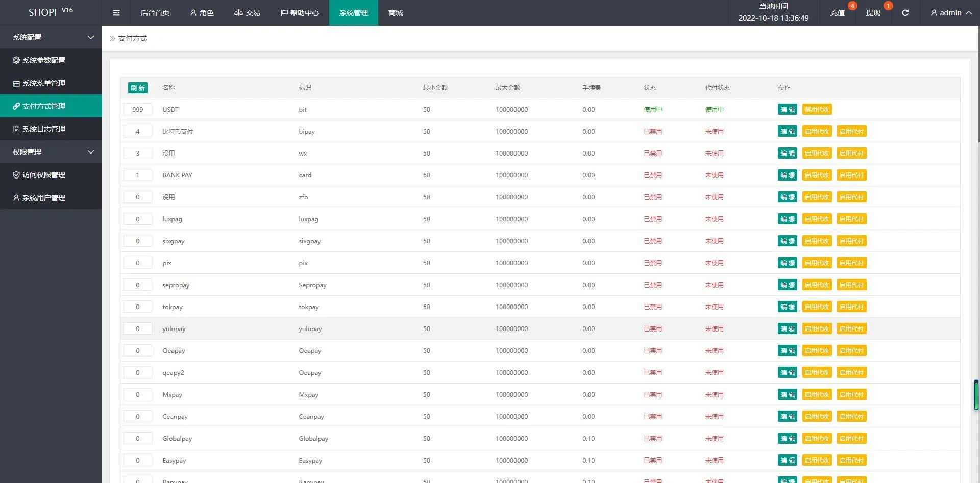
Task: Open 系统日志管理 in the sidebar
Action: pos(44,129)
